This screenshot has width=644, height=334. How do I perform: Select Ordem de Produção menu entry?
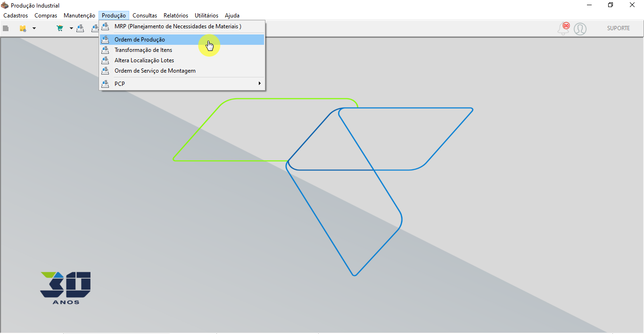[x=182, y=40]
